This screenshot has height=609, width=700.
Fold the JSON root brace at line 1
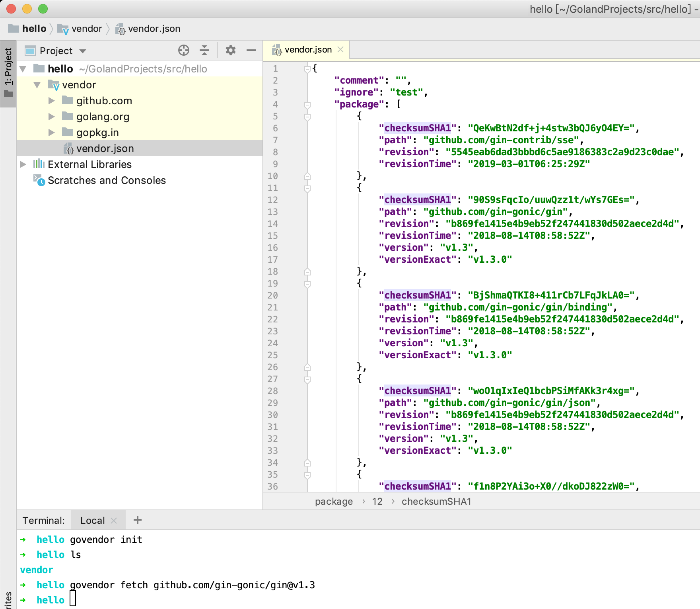point(307,69)
